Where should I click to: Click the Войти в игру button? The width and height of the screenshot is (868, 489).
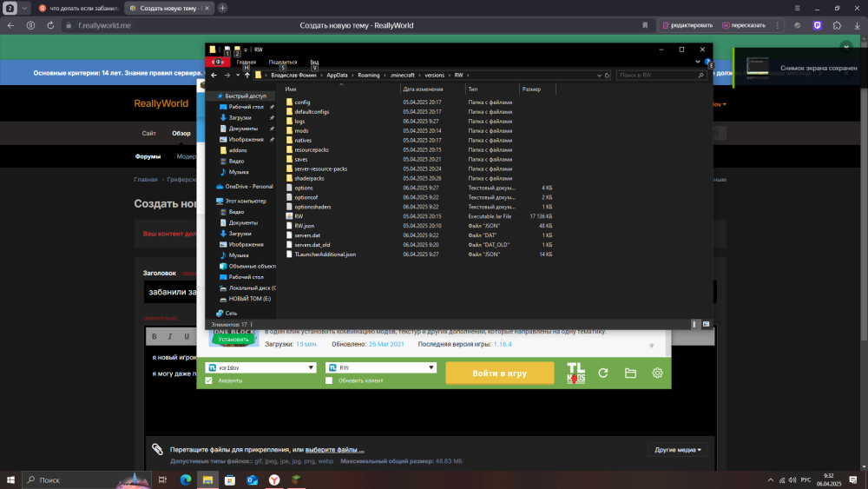coord(499,373)
